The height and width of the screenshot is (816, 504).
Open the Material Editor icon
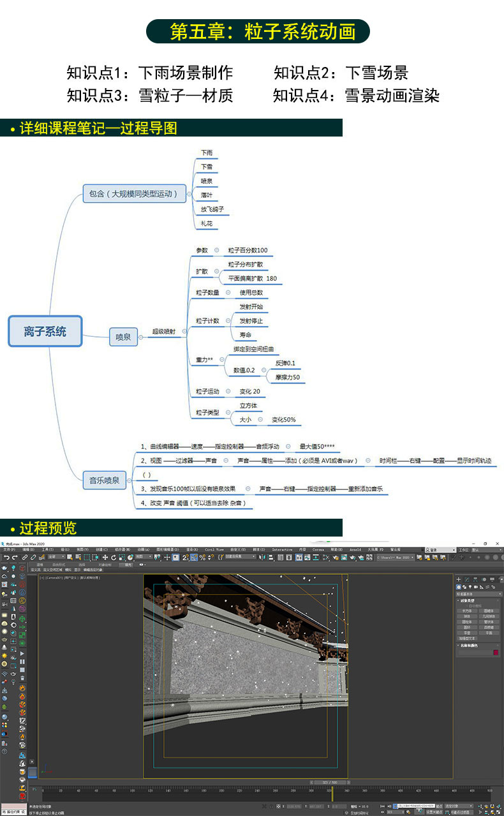[x=327, y=557]
